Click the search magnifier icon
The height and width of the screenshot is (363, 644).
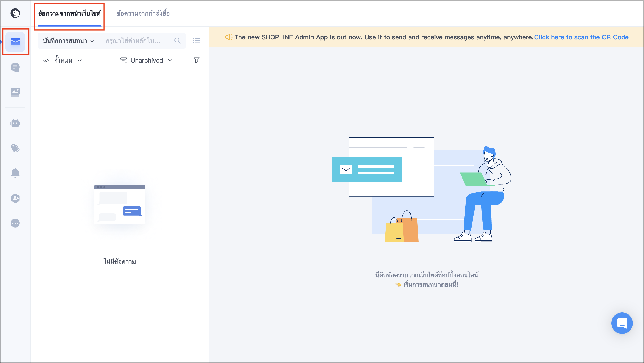178,41
